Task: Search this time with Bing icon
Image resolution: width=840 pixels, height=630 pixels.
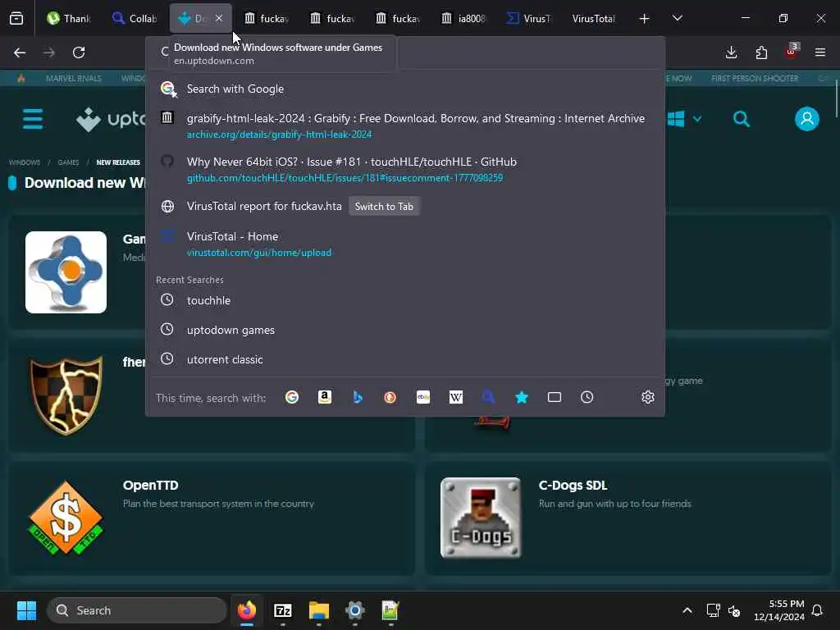Action: (x=358, y=398)
